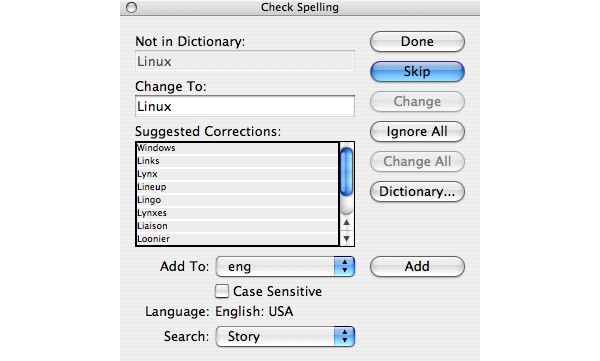Click the suggestions list scroll up arrow
The height and width of the screenshot is (361, 600).
(347, 222)
